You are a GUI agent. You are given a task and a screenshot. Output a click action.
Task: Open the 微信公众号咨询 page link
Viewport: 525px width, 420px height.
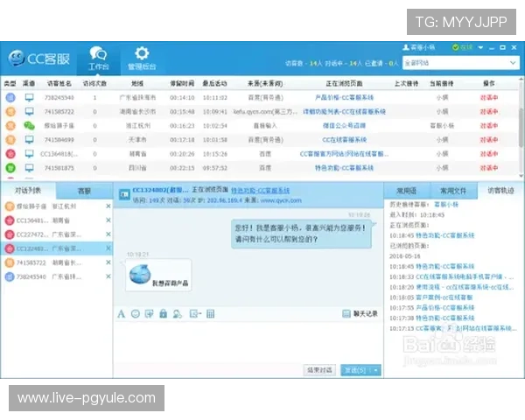pyautogui.click(x=344, y=126)
